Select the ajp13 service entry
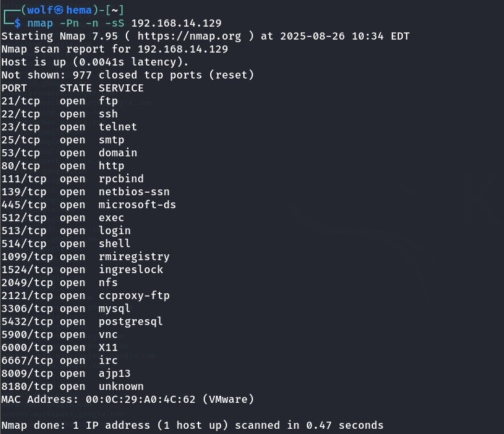Image resolution: width=504 pixels, height=434 pixels. click(x=114, y=374)
